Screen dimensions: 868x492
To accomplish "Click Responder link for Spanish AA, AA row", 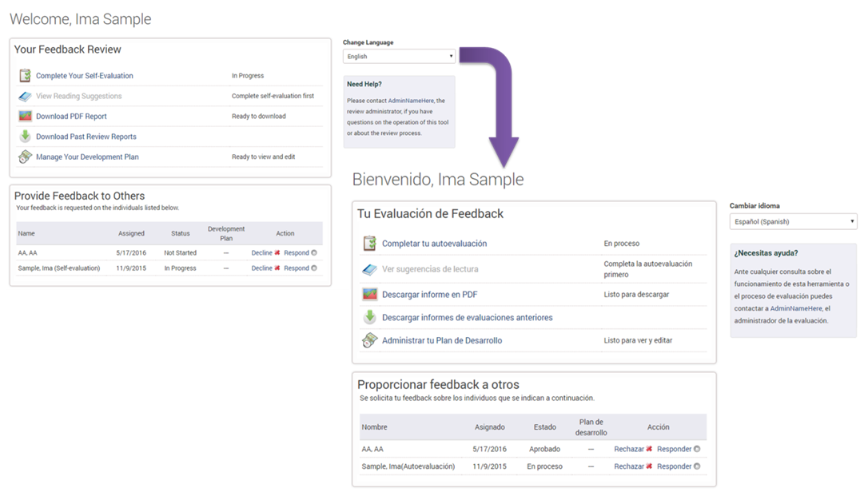I will click(675, 449).
